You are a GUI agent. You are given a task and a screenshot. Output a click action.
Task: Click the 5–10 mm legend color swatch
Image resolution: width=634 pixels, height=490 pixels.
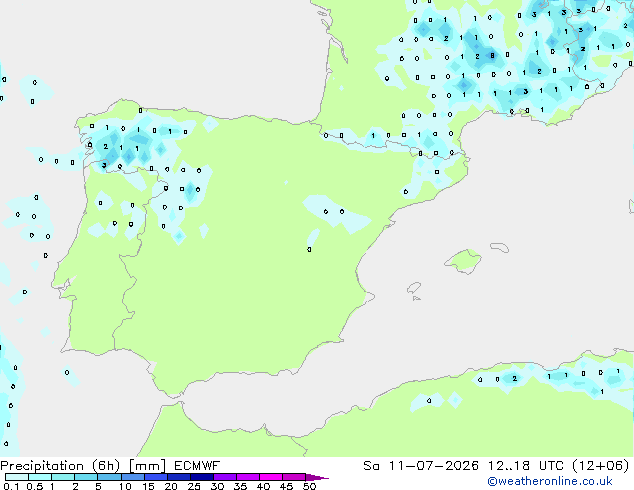pyautogui.click(x=109, y=477)
